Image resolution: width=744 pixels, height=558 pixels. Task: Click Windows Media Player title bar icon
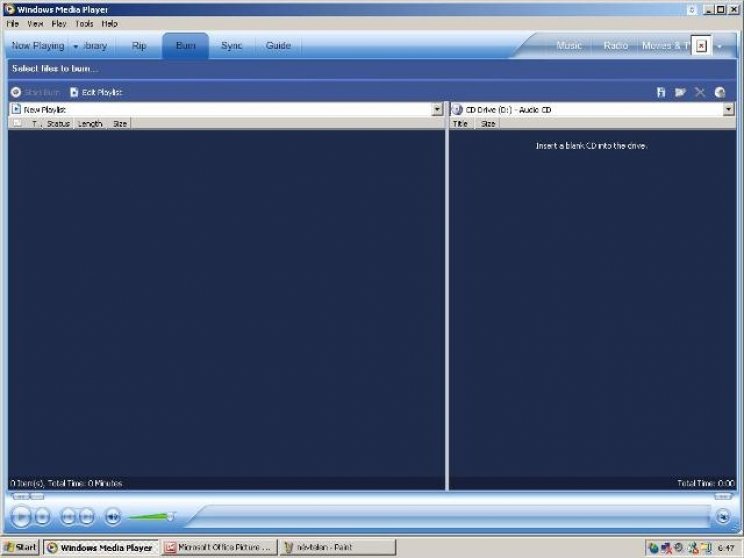click(9, 9)
